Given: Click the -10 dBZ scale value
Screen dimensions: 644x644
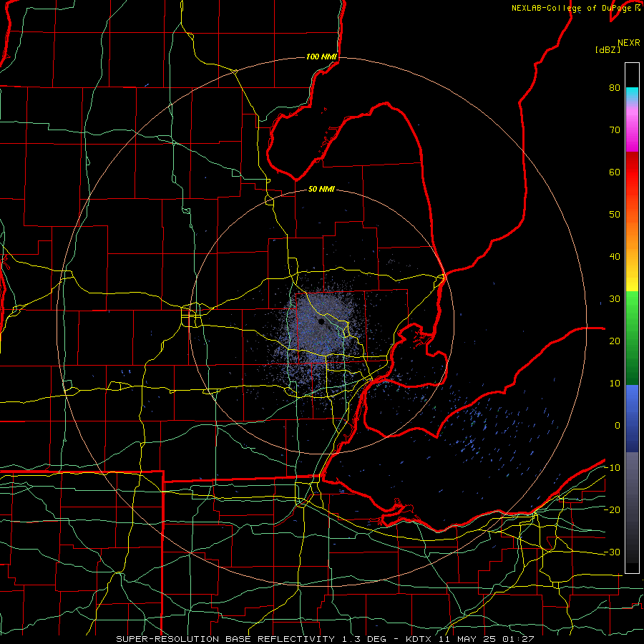Looking at the screenshot, I should pos(612,468).
